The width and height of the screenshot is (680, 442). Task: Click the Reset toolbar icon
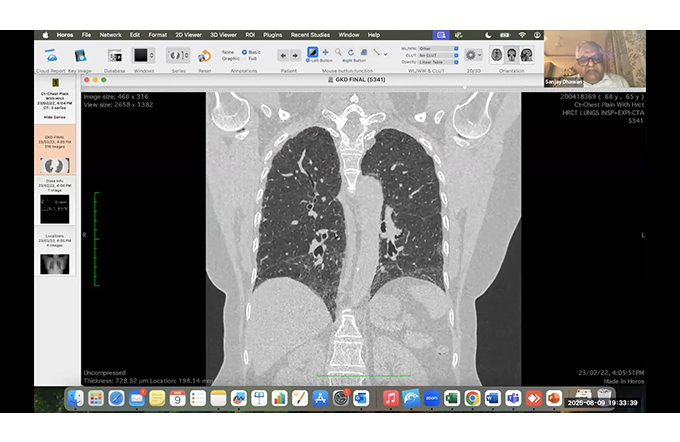coord(204,56)
